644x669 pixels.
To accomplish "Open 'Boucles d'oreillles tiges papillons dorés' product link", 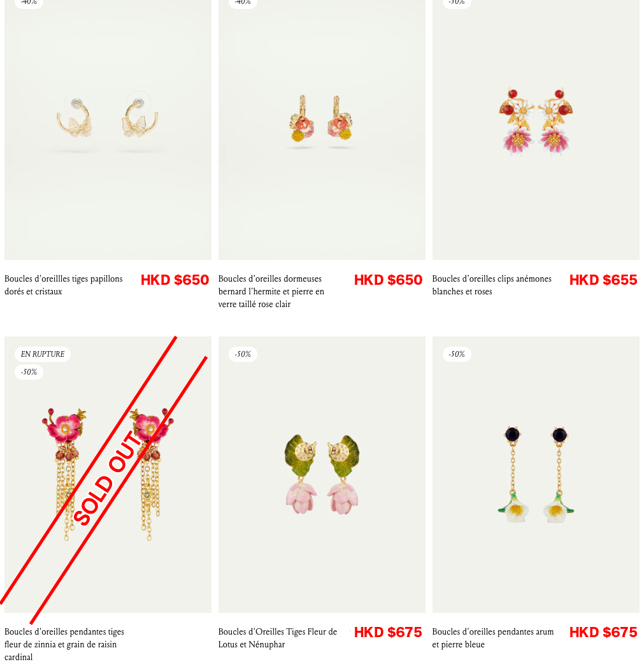I will pyautogui.click(x=64, y=285).
